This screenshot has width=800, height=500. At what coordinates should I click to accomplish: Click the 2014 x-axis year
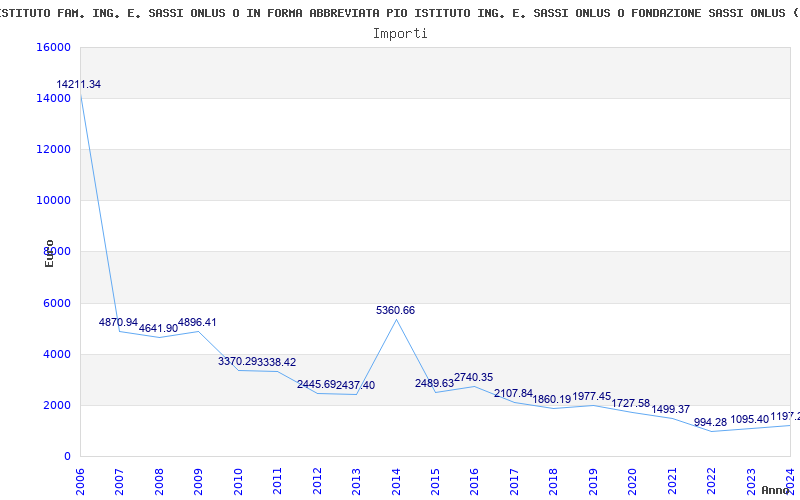point(396,482)
